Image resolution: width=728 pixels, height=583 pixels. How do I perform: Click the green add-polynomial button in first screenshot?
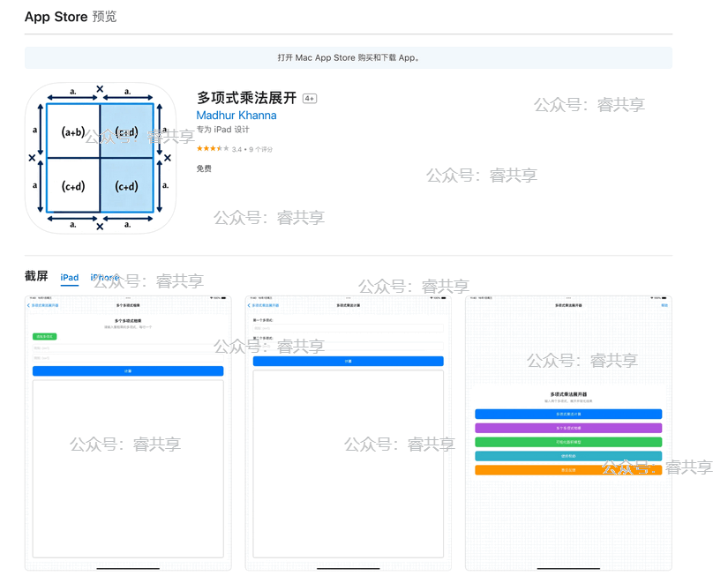(44, 337)
